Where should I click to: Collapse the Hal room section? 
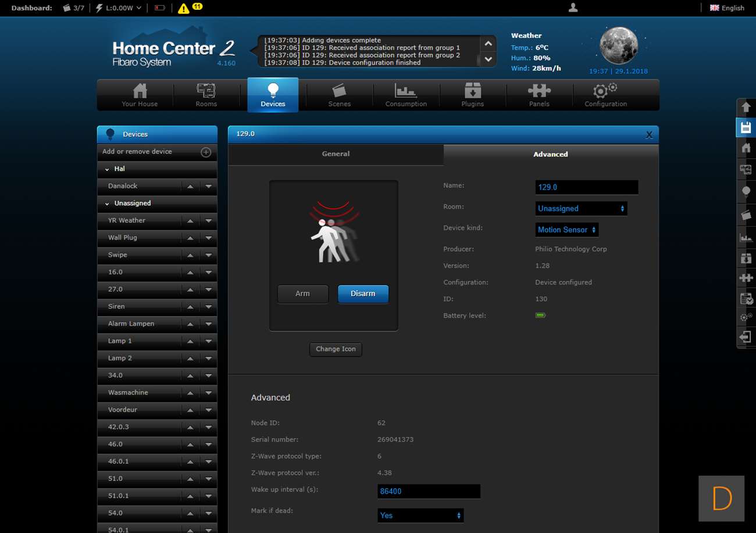tap(106, 169)
